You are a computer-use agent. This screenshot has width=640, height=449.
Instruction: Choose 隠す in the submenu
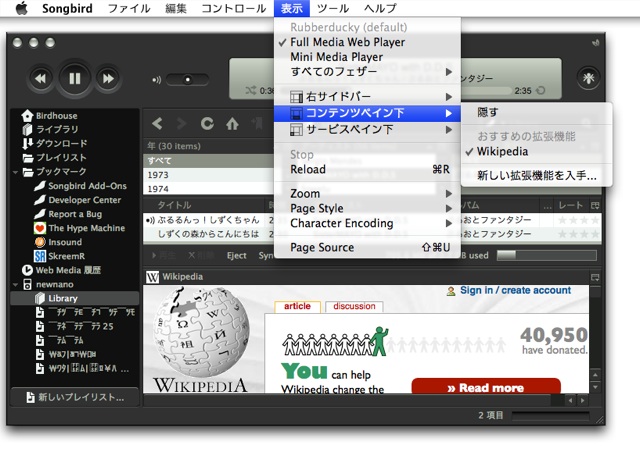[x=536, y=112]
